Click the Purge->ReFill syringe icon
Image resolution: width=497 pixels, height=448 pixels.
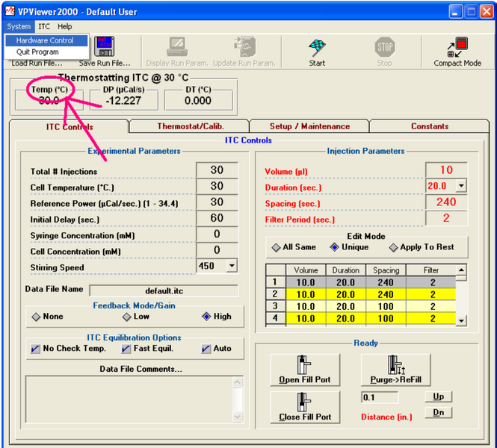pyautogui.click(x=396, y=364)
